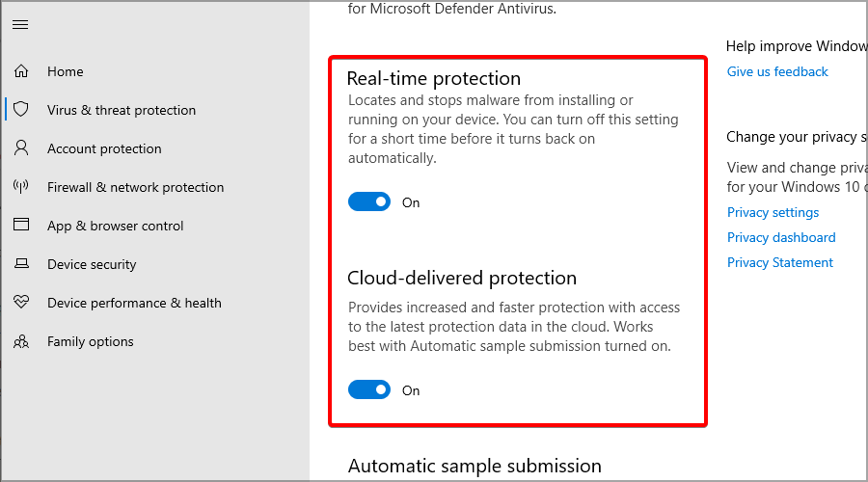868x482 pixels.
Task: Open the Privacy dashboard link
Action: coord(781,237)
